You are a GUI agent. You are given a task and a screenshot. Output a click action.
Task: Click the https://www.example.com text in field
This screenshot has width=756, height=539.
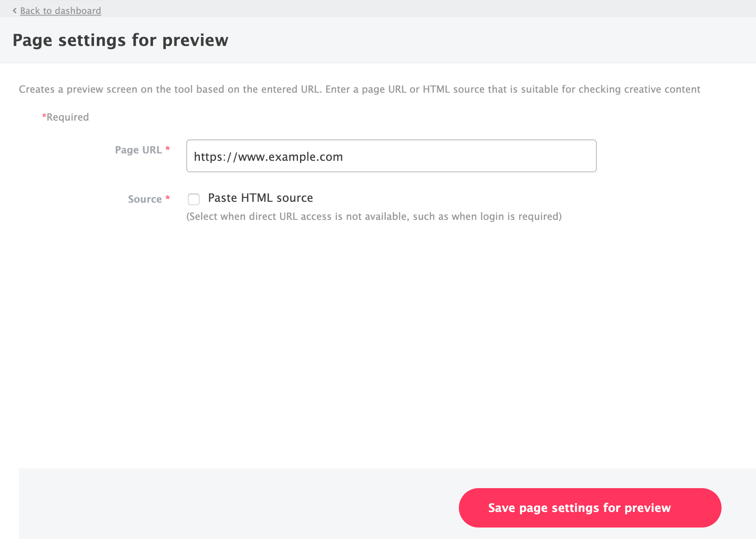[268, 157]
